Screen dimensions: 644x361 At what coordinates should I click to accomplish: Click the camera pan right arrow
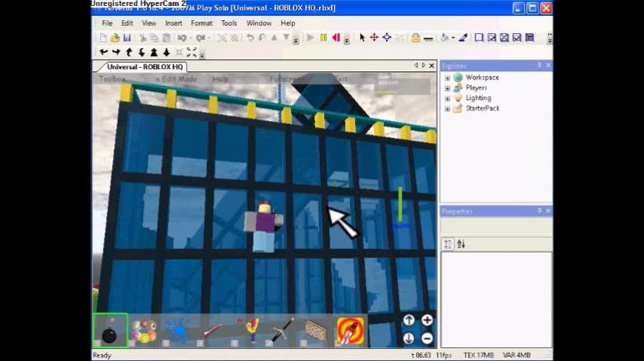pyautogui.click(x=116, y=52)
